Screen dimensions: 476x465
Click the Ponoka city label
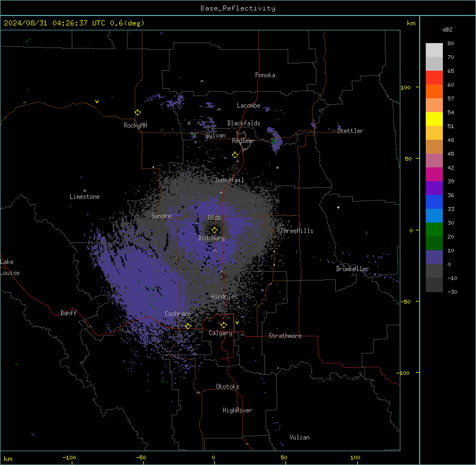coord(265,75)
